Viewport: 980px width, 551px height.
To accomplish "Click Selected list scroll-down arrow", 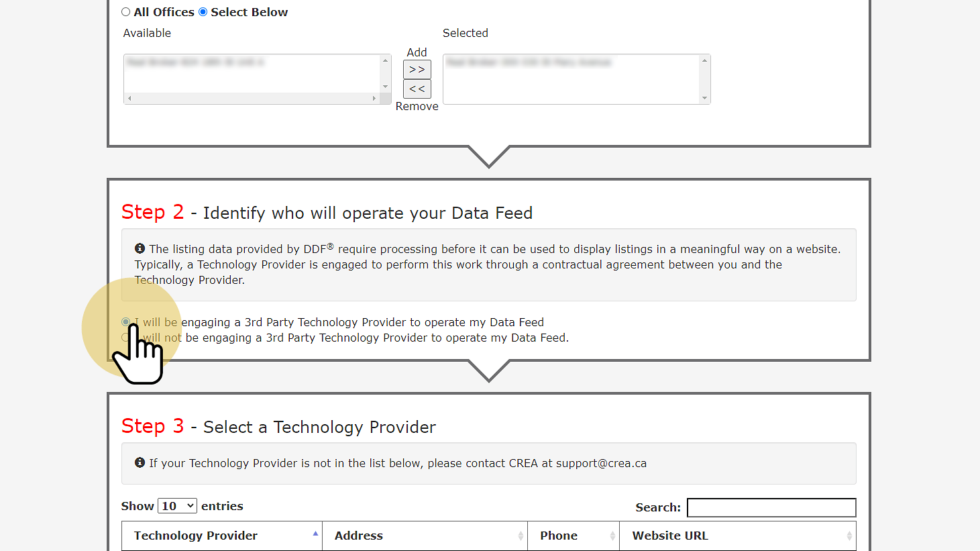I will pyautogui.click(x=704, y=98).
